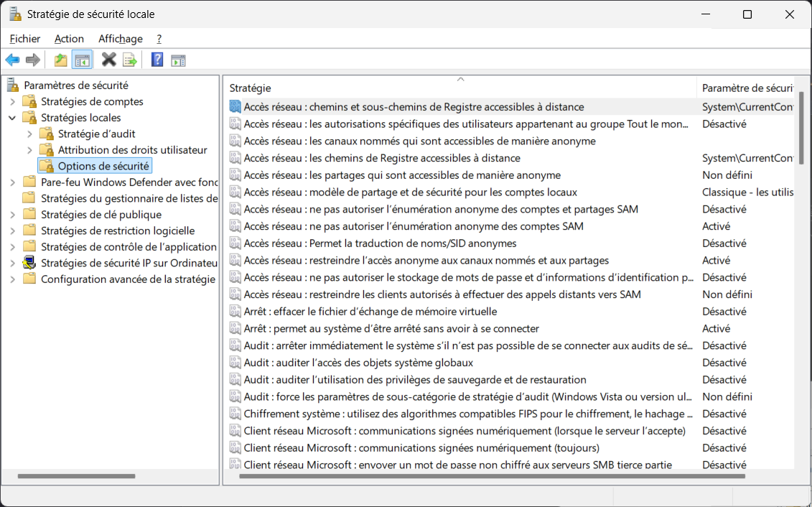Click the Forward arrow toolbar icon
The height and width of the screenshot is (507, 812).
pyautogui.click(x=32, y=60)
